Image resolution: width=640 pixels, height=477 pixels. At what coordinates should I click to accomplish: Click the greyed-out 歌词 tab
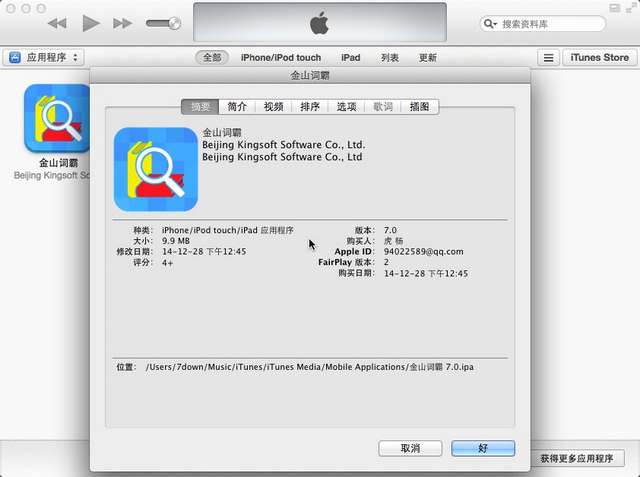click(382, 107)
